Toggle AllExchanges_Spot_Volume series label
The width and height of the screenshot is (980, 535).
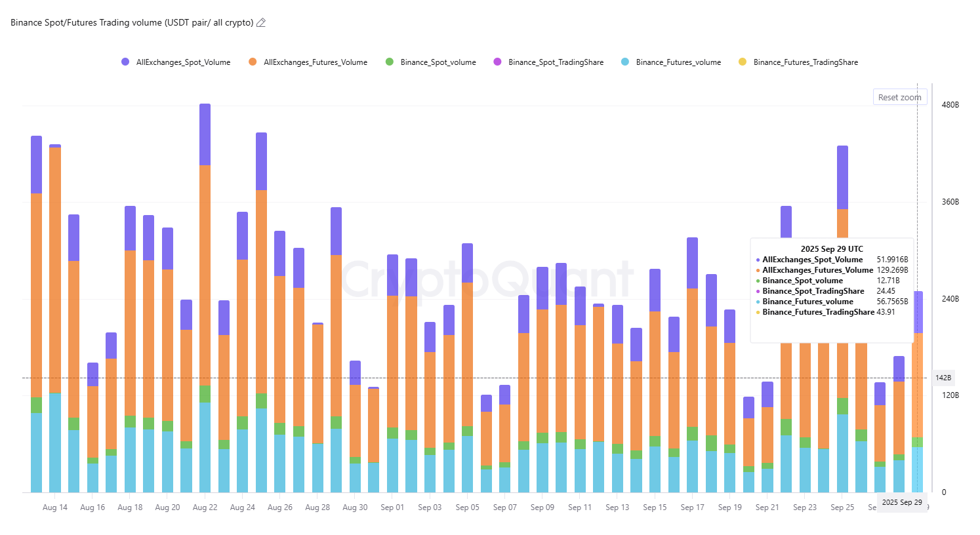(183, 62)
